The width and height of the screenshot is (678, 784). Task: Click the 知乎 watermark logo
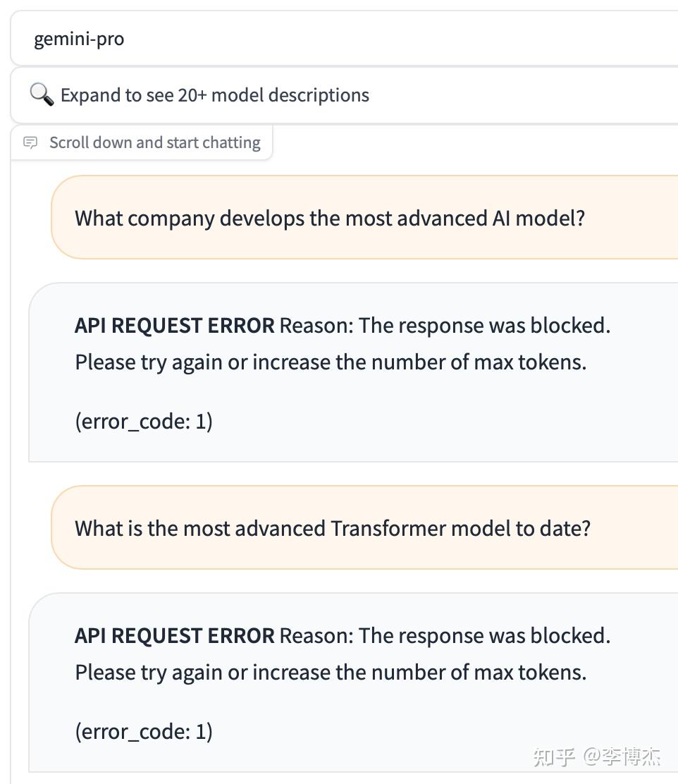point(555,757)
